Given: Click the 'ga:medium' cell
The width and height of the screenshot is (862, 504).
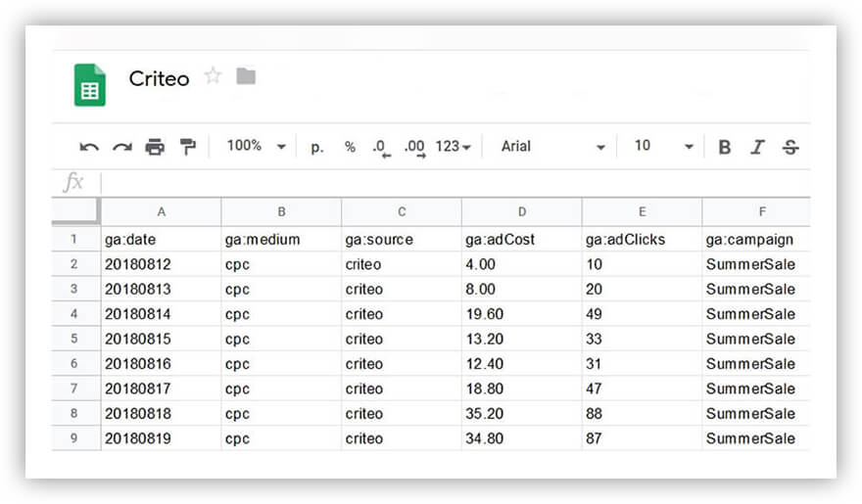Looking at the screenshot, I should coord(281,239).
